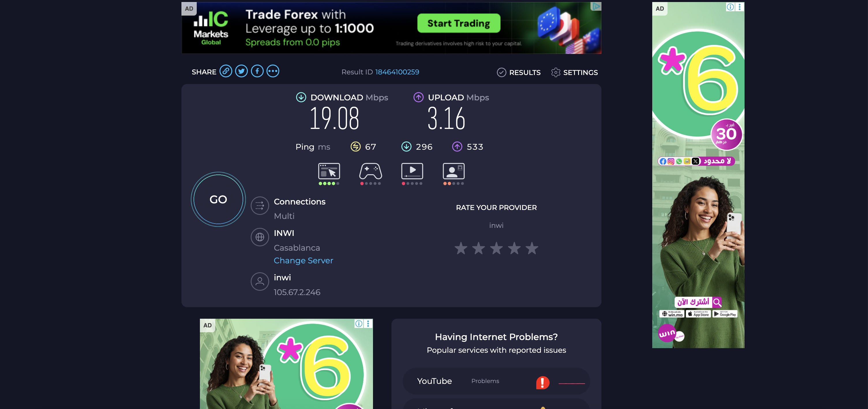Click the globe server icon
The image size is (868, 409).
point(259,237)
